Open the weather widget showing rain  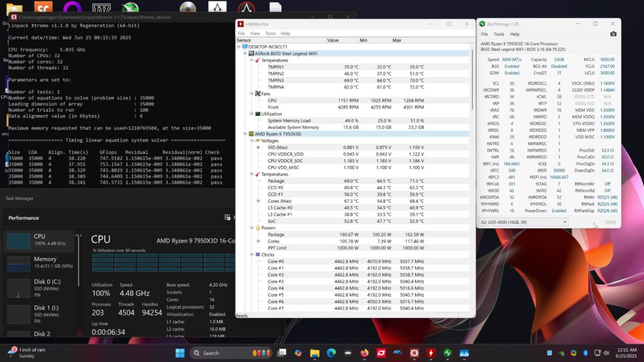tap(28, 353)
